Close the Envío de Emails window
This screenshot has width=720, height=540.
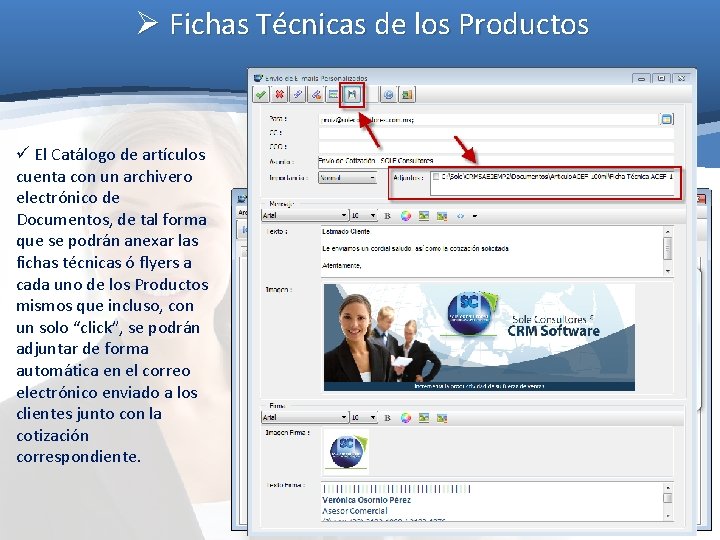point(682,79)
